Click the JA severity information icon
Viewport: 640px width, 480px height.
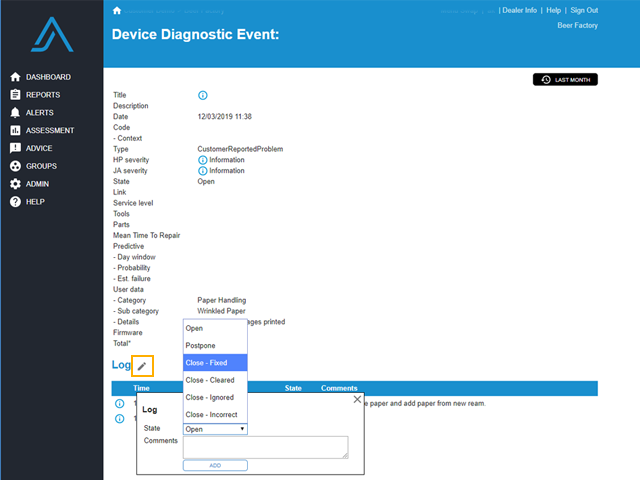203,171
